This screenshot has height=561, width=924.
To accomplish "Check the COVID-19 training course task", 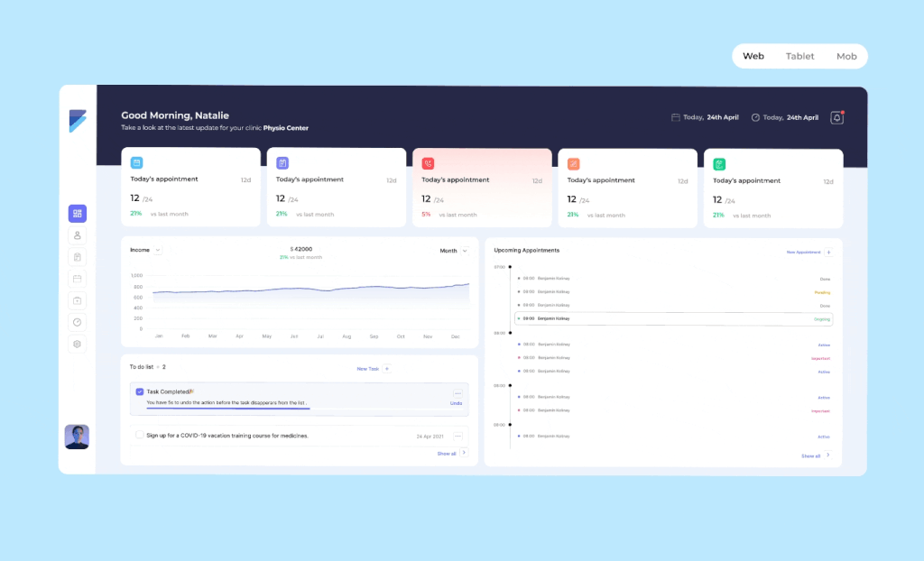I will tap(140, 435).
